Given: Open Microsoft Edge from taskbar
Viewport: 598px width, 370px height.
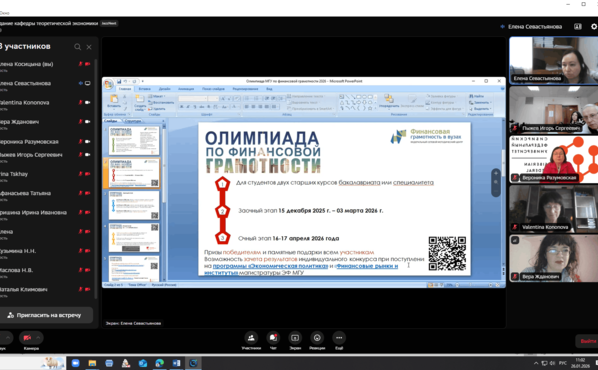Looking at the screenshot, I should pos(159,363).
